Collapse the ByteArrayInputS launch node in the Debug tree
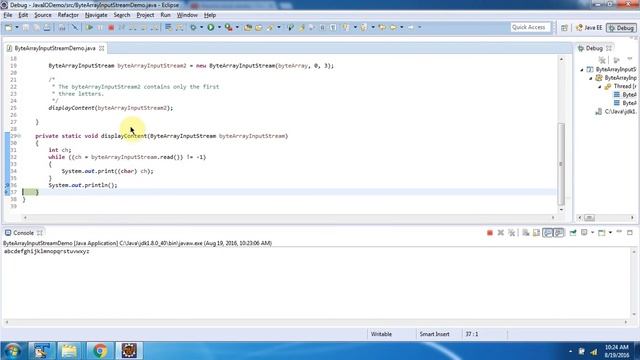Viewport: 640px width, 360px height. coord(582,70)
